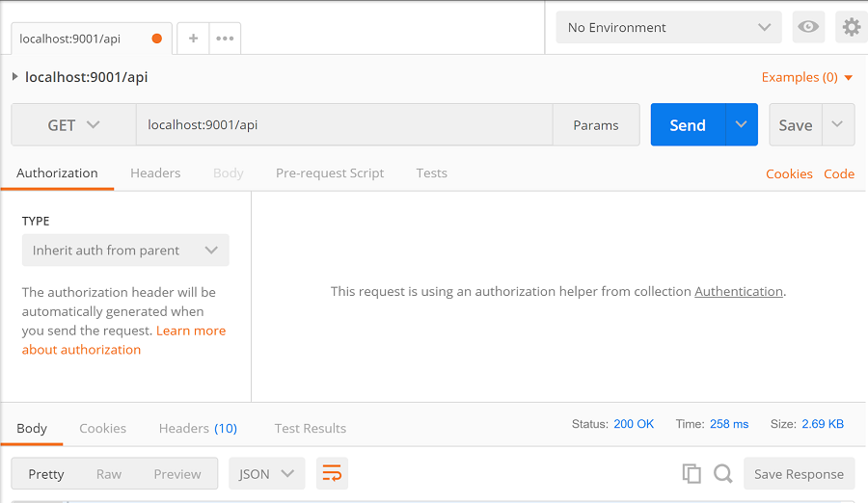Open the Code link
This screenshot has width=868, height=503.
[x=839, y=173]
